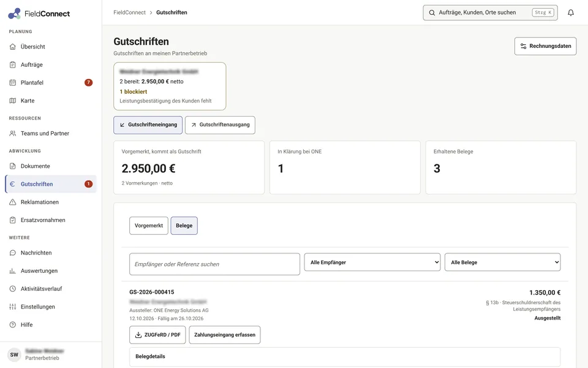
Task: Click the Gutschriften badge showing 1
Action: [x=88, y=184]
